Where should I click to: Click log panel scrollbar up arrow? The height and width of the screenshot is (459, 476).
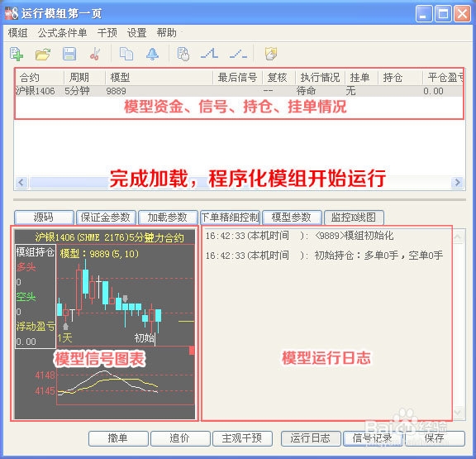click(x=458, y=237)
